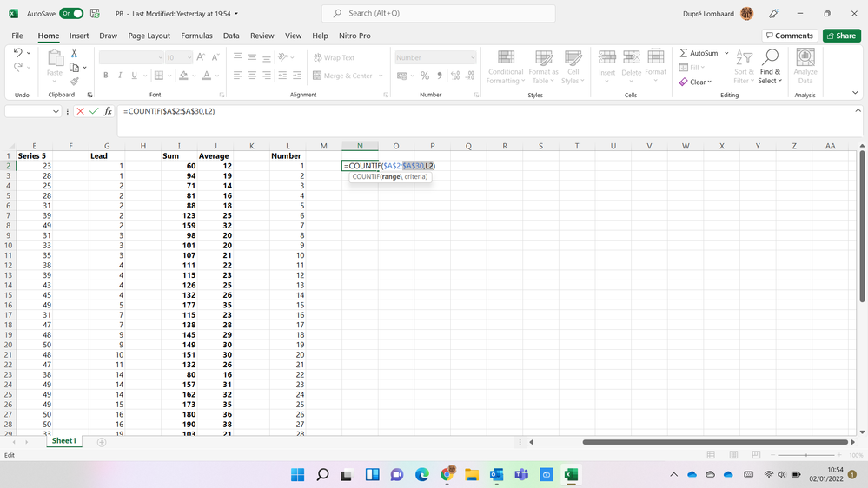Click the Percent Style icon
The image size is (868, 488).
coord(425,76)
